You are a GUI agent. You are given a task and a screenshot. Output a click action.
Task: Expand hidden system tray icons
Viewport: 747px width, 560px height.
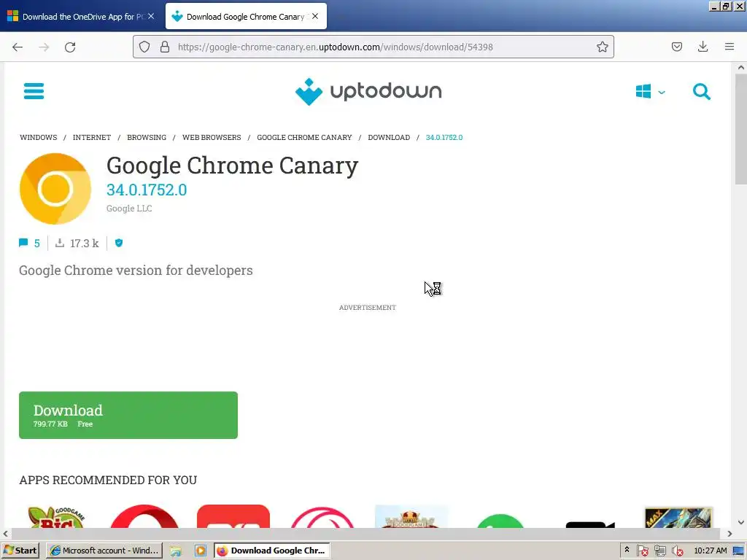pyautogui.click(x=627, y=550)
